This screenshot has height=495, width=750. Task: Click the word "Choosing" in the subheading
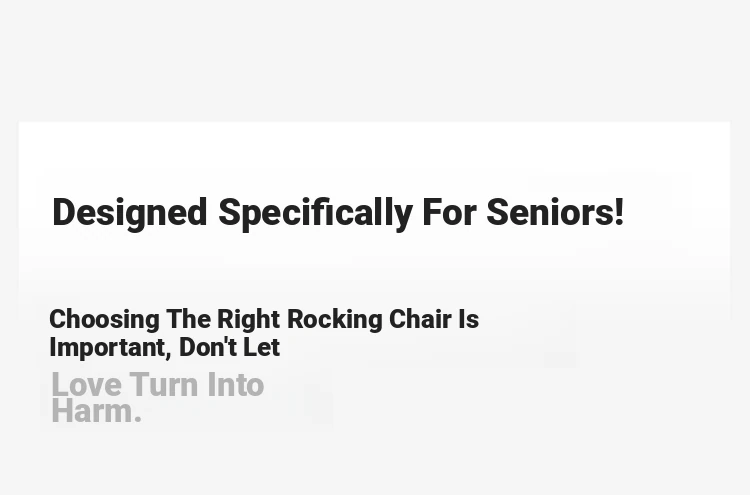pyautogui.click(x=104, y=319)
